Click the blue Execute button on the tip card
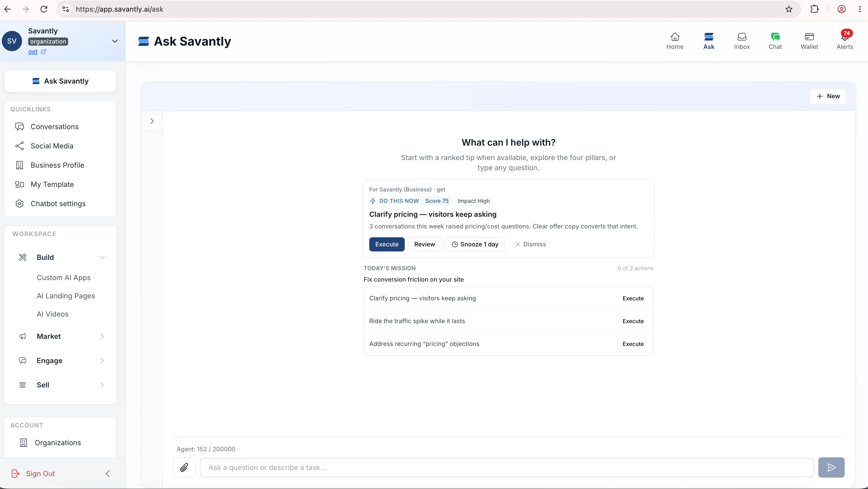Image resolution: width=868 pixels, height=489 pixels. 387,244
